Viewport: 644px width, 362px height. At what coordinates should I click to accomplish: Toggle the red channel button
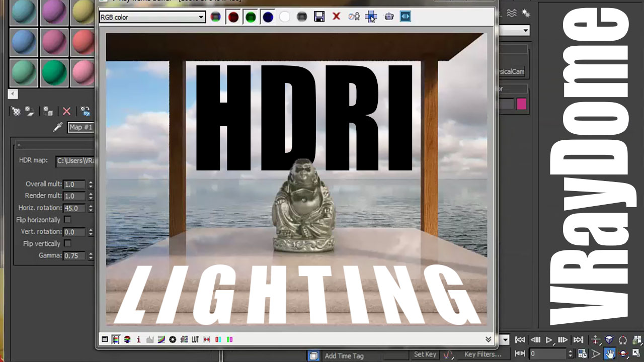pyautogui.click(x=233, y=17)
